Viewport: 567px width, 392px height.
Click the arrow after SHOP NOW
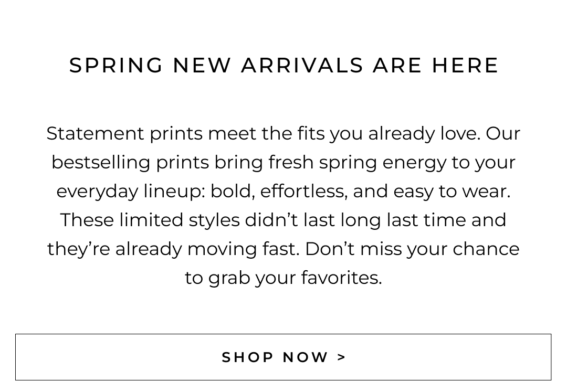(342, 357)
